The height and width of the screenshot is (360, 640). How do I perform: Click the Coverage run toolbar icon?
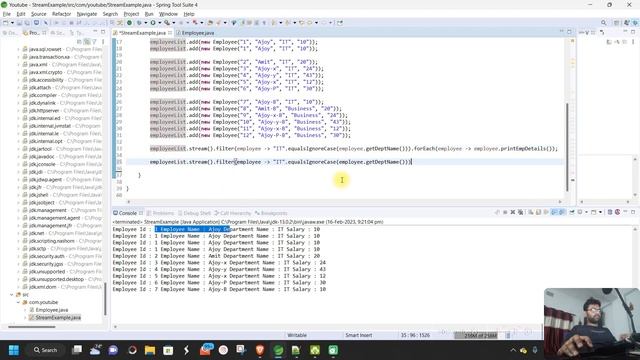[x=167, y=22]
